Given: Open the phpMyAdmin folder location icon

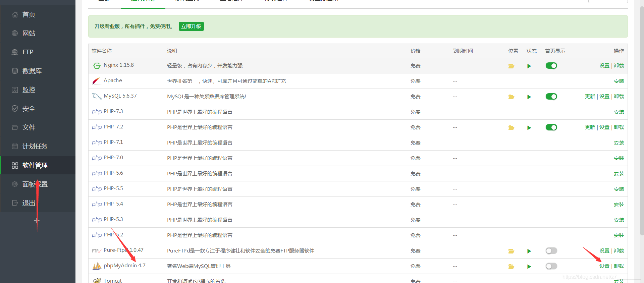Looking at the screenshot, I should pyautogui.click(x=511, y=267).
